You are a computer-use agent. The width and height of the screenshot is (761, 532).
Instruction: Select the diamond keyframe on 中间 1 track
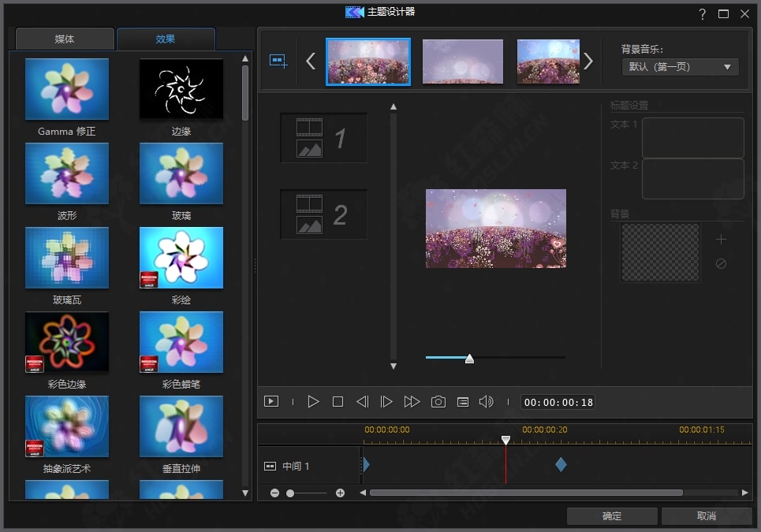pos(561,465)
